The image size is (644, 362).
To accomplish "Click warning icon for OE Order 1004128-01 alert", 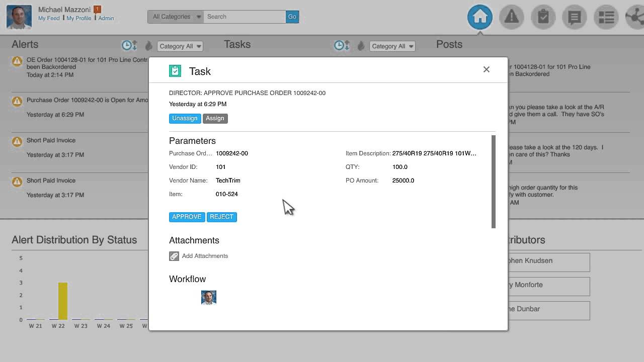I will pos(17,61).
